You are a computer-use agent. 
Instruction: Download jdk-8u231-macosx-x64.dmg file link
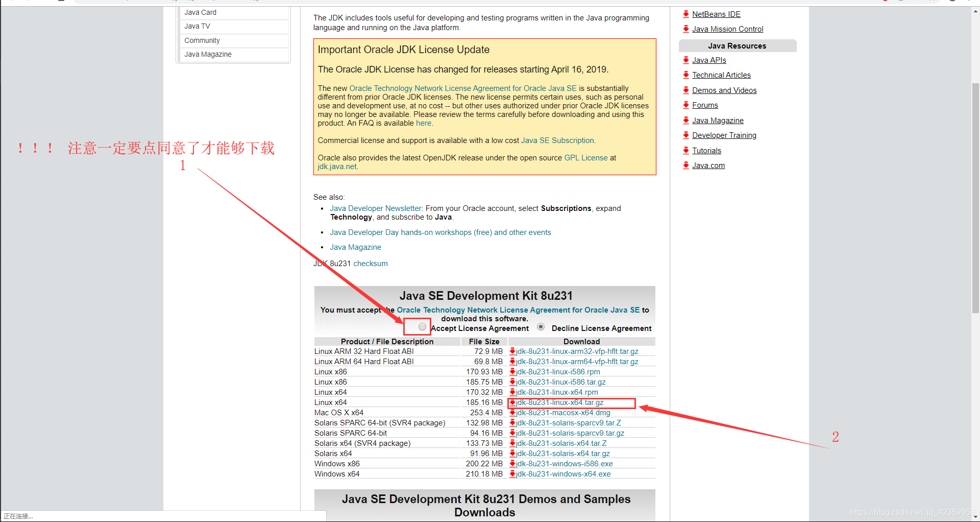pyautogui.click(x=563, y=413)
